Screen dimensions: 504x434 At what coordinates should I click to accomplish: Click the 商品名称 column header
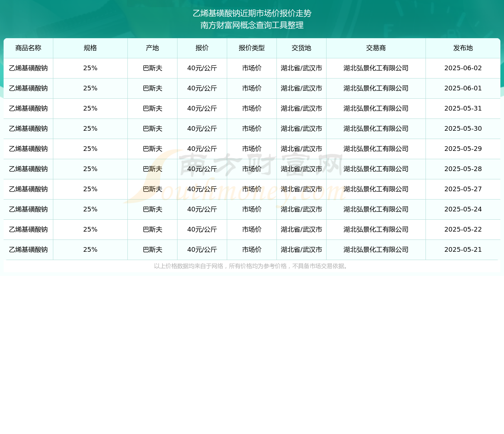pyautogui.click(x=28, y=48)
